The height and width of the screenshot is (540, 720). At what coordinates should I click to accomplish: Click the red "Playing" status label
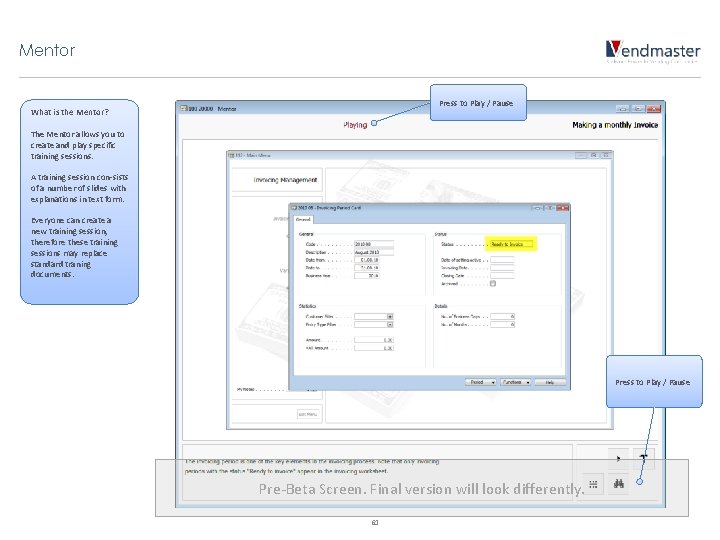tap(355, 125)
